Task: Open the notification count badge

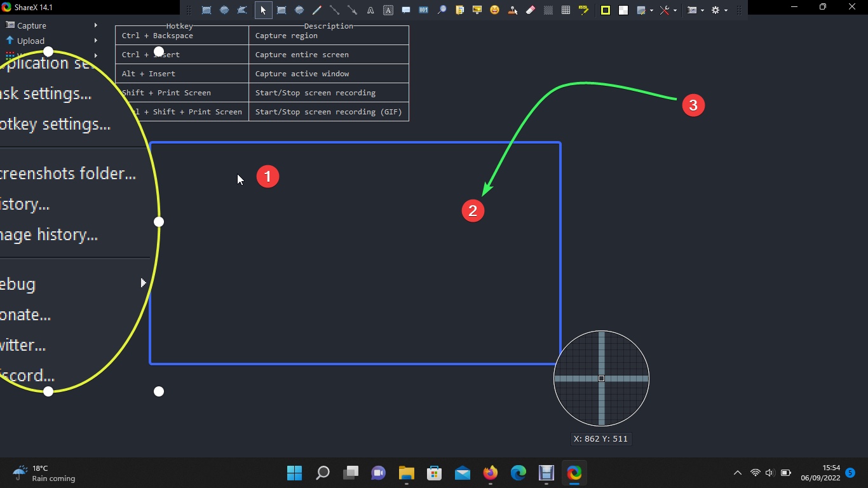Action: (x=850, y=473)
